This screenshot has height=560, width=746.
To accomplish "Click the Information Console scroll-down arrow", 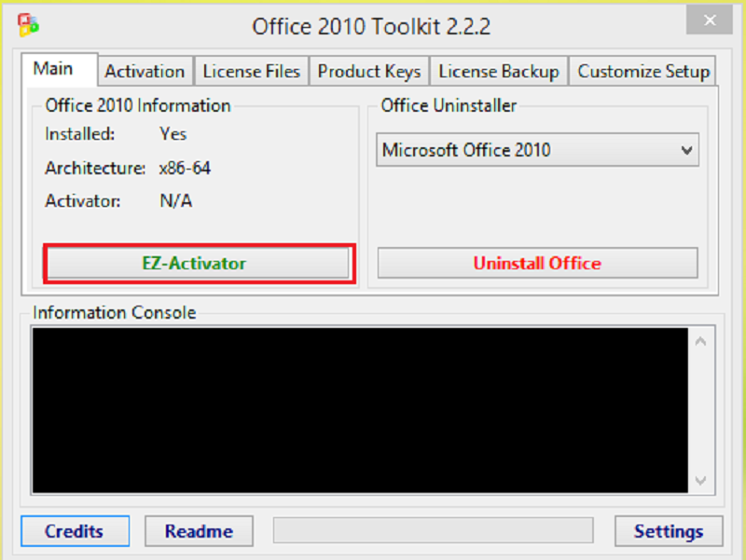I will (x=700, y=483).
